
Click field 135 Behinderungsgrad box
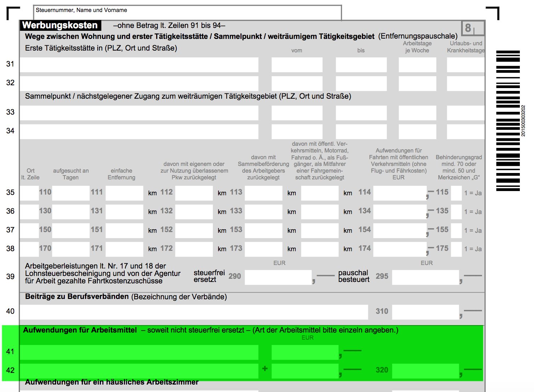point(456,212)
